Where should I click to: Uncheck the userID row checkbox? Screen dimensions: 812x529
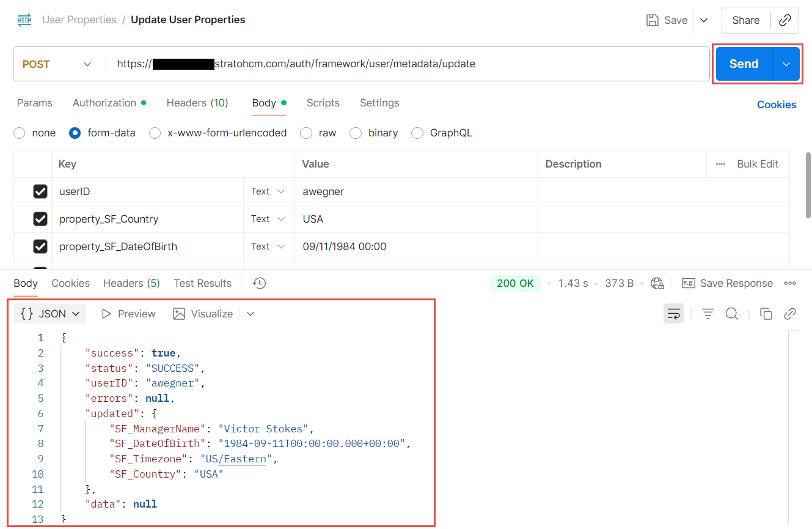tap(40, 191)
